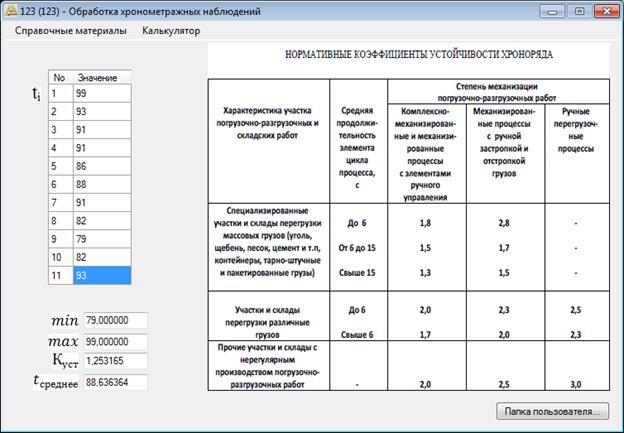This screenshot has width=624, height=433.
Task: Select value cell 88 in row 6
Action: (x=102, y=184)
